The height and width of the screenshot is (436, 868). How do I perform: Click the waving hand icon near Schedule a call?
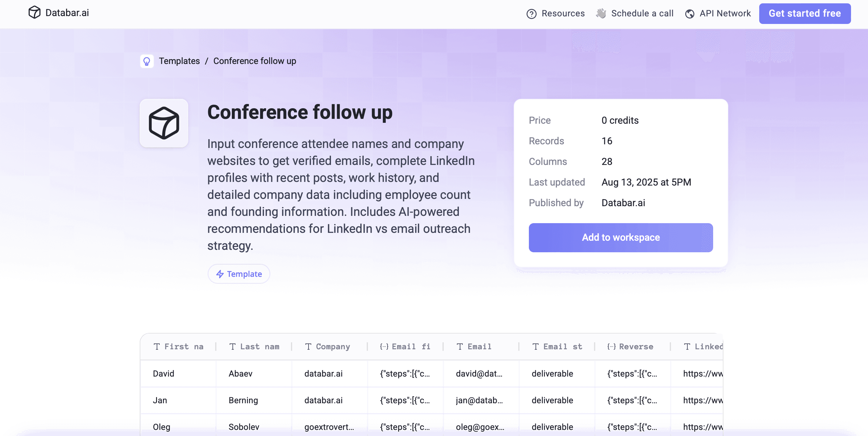click(x=601, y=13)
